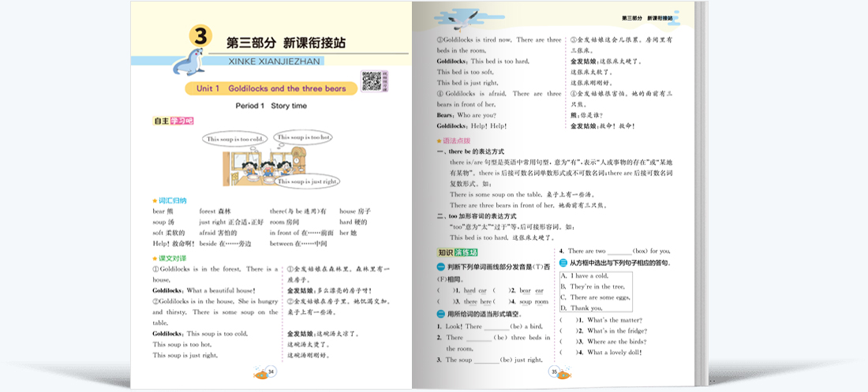Click the star beside 课文对译 heading
The image size is (868, 392).
coord(155,259)
